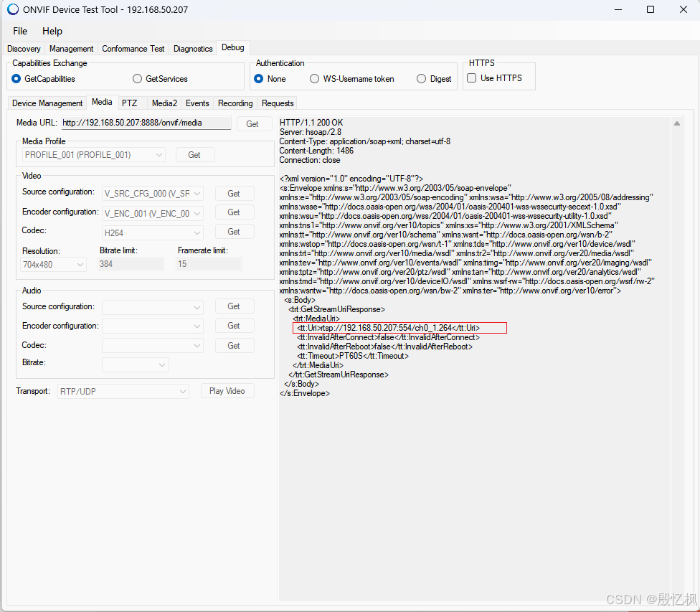The height and width of the screenshot is (612, 700).
Task: Expand Audio Encoder configuration dropdown
Action: pyautogui.click(x=152, y=326)
